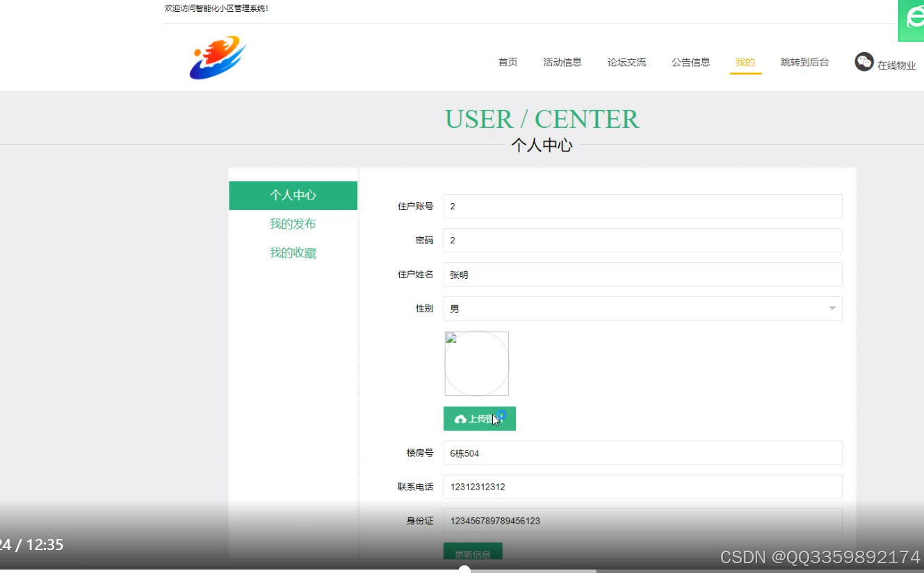Viewport: 924px width, 573px height.
Task: Open the 性别 dropdown
Action: click(642, 309)
